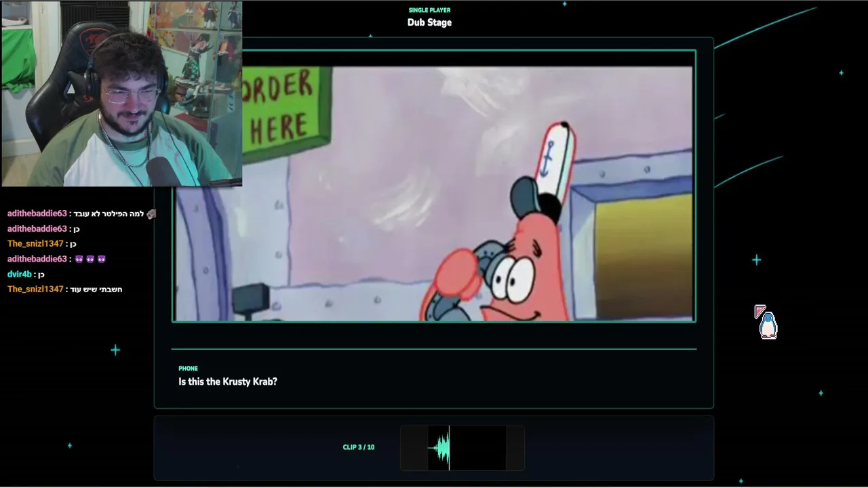The height and width of the screenshot is (488, 868).
Task: Click the "PHONE" speaker label
Action: click(188, 369)
